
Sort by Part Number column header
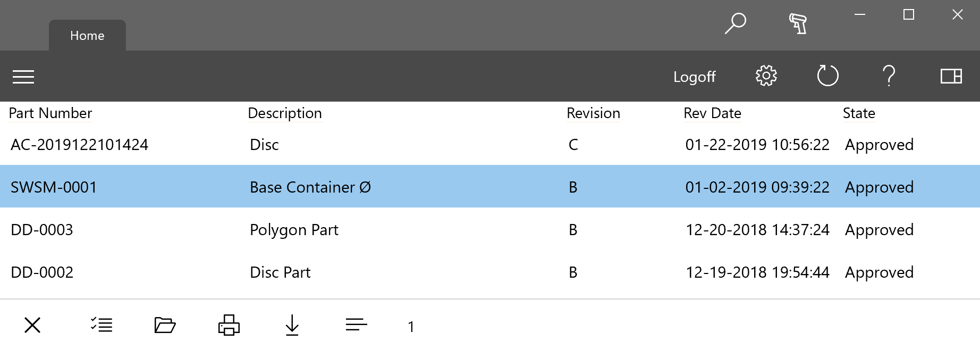[x=50, y=113]
